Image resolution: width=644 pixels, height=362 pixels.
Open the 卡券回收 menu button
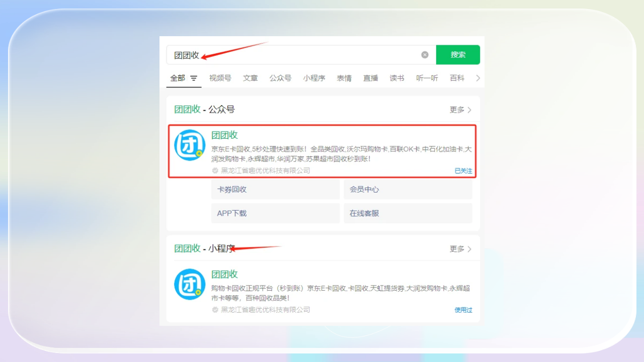pos(276,190)
